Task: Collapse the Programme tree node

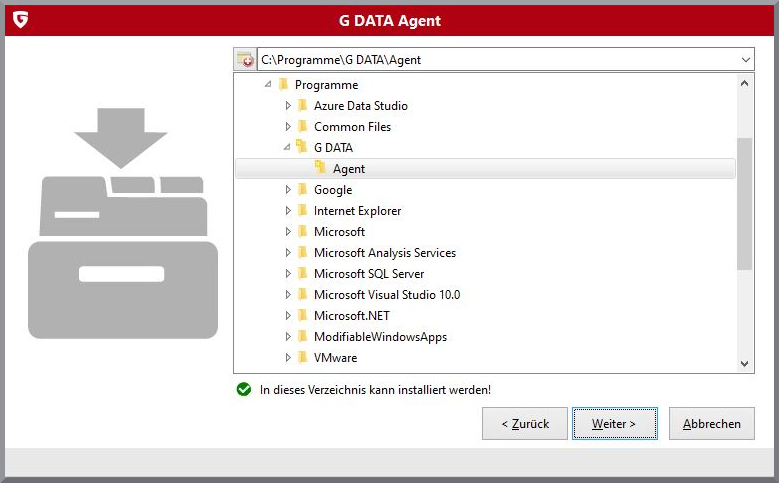Action: [268, 84]
